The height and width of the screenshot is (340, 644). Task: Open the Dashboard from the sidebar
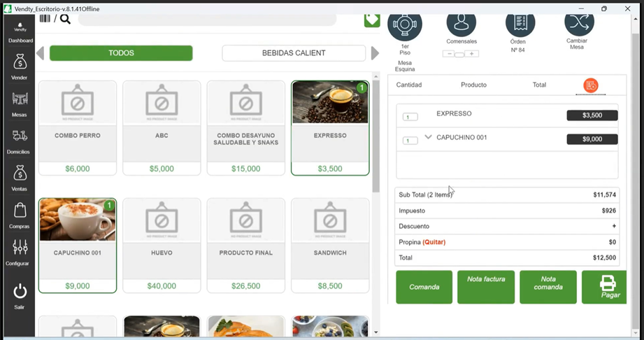[x=20, y=33]
